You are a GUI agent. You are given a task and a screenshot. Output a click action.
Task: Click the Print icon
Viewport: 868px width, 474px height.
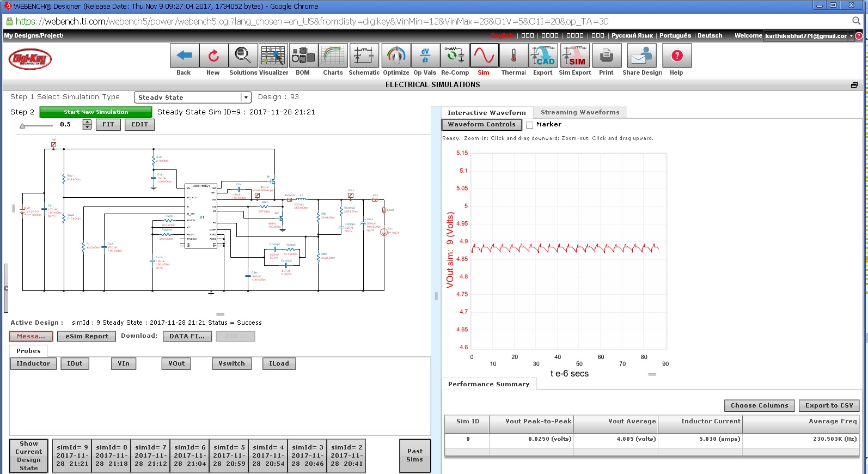pyautogui.click(x=606, y=56)
